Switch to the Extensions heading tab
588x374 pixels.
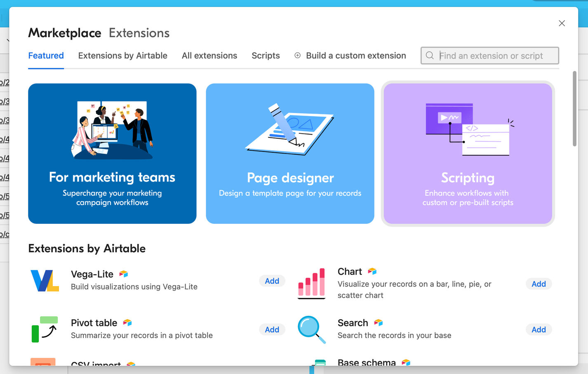pos(139,33)
